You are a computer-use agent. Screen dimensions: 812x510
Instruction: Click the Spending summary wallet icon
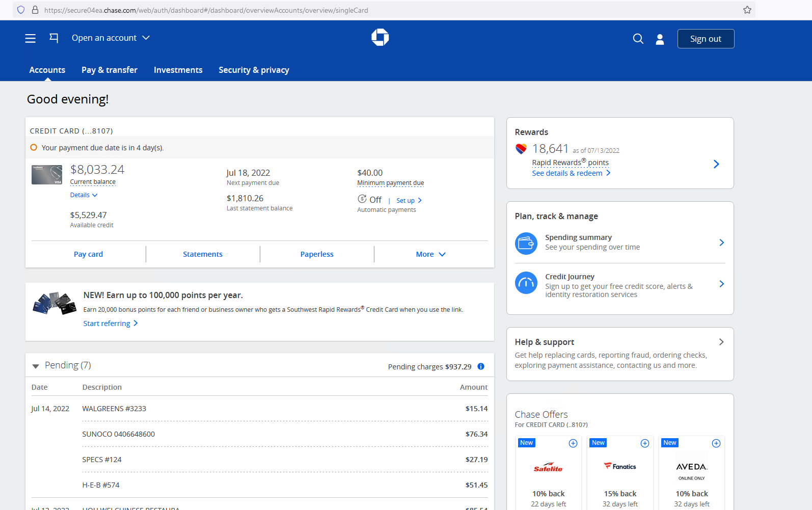526,244
